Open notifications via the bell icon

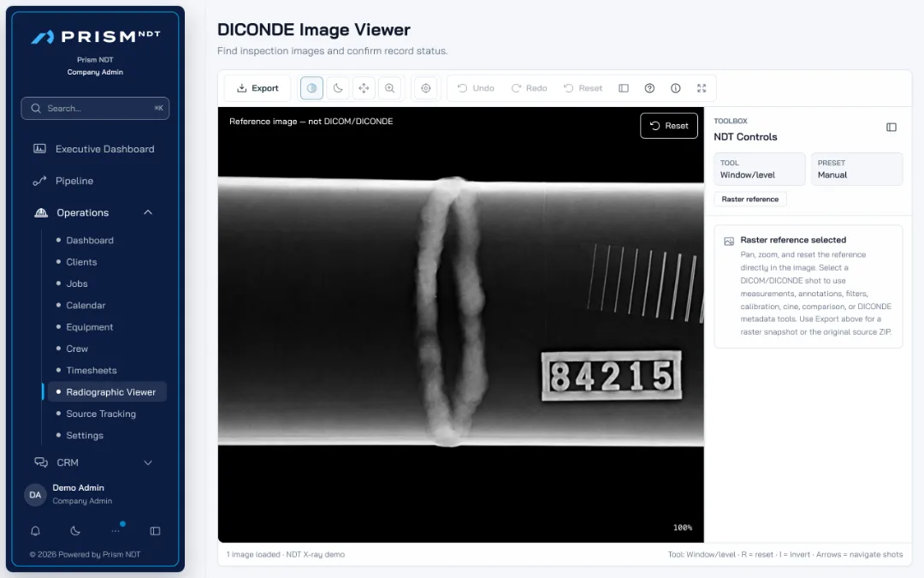pyautogui.click(x=35, y=531)
